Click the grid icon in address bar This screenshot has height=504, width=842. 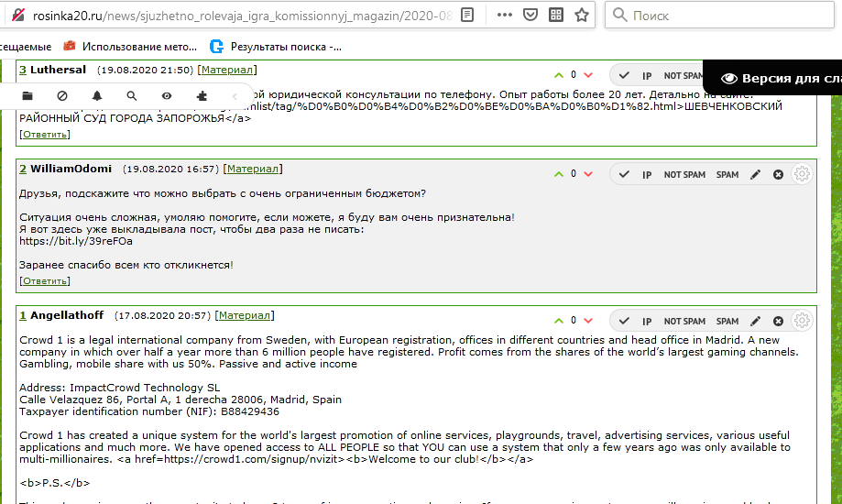coord(556,15)
